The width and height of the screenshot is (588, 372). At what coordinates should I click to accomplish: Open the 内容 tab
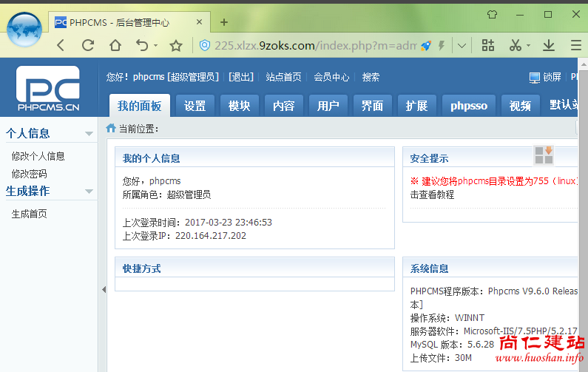[x=283, y=106]
